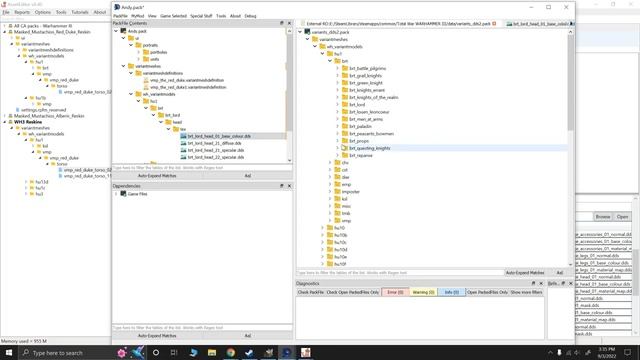Viewport: 640px width, 360px height.
Task: Collapse the variantmeshdefinitions folder in Andy.pack
Action: click(x=131, y=73)
